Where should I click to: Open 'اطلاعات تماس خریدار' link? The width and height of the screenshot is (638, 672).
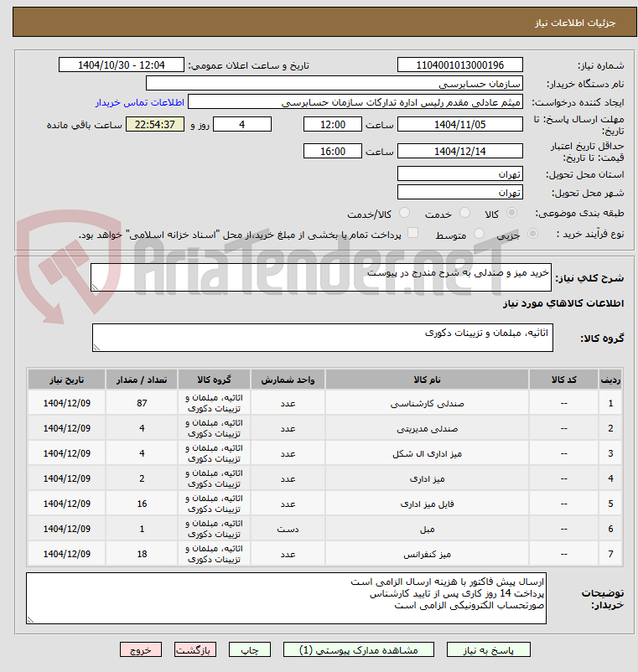click(140, 102)
